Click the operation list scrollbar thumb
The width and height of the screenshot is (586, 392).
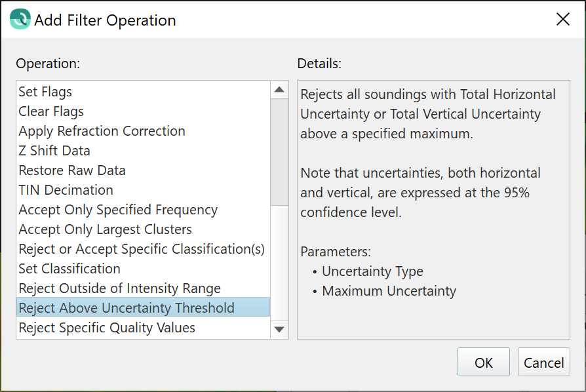coord(279,151)
